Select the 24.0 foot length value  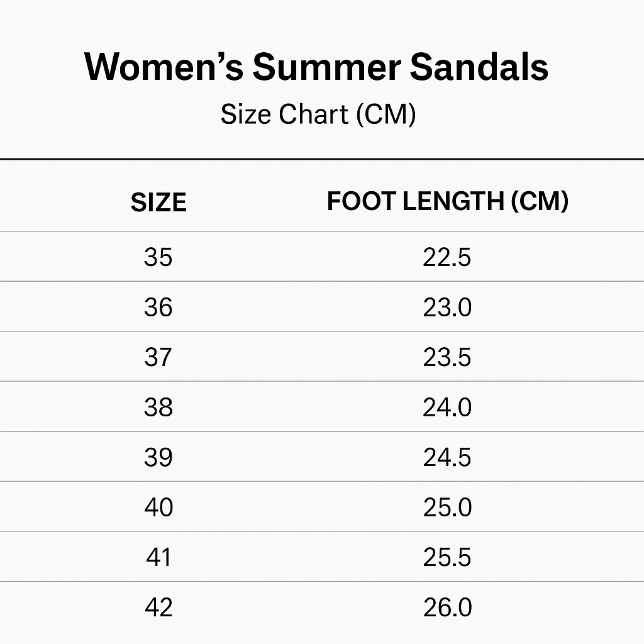tap(447, 408)
